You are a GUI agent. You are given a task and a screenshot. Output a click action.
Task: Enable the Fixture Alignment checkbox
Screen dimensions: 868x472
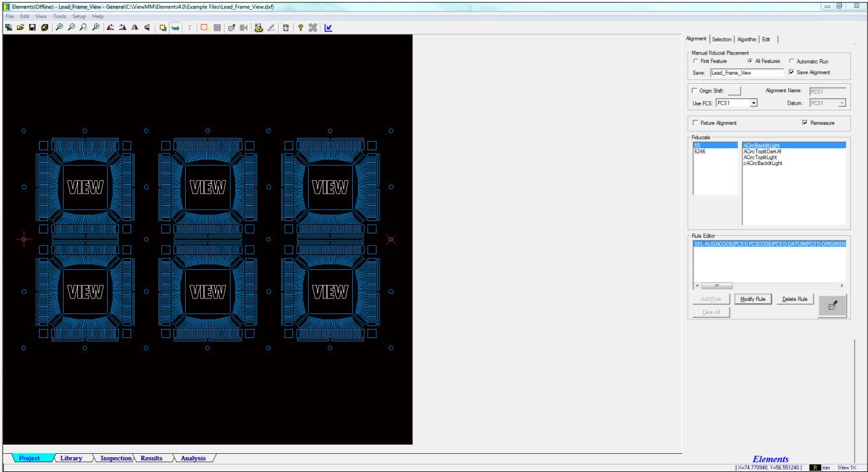tap(696, 122)
